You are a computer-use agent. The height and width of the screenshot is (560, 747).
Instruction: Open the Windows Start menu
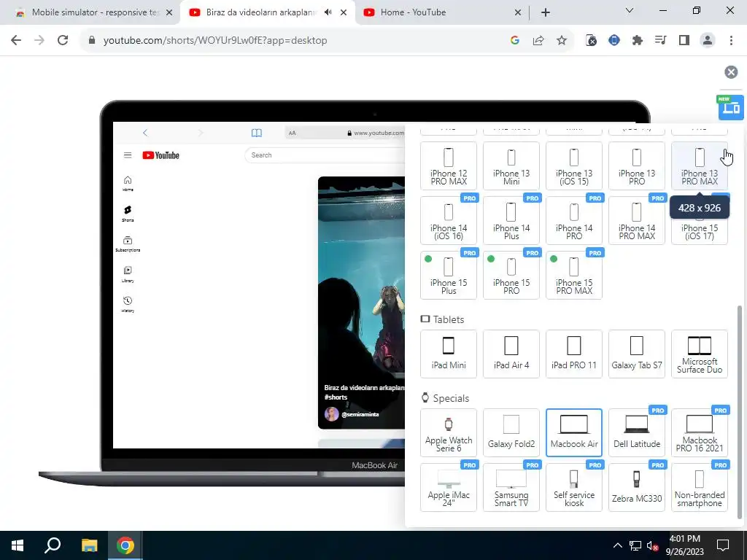point(18,545)
